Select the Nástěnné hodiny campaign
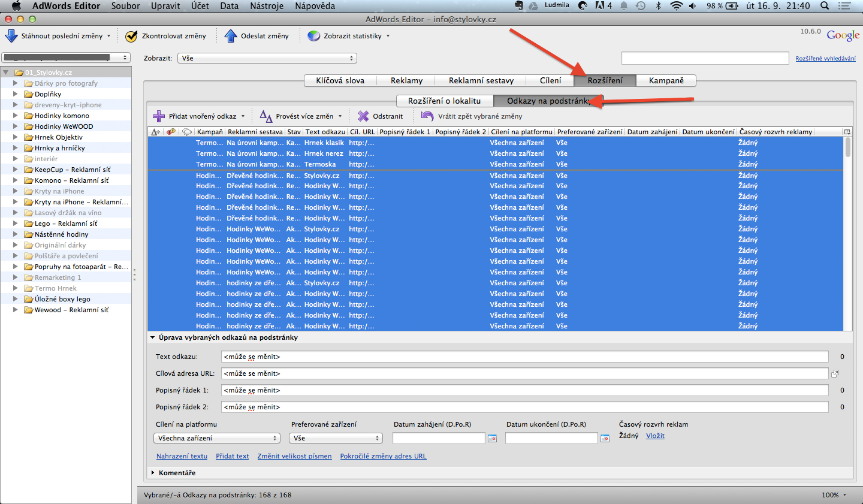Screen dimensions: 863x504 click(x=61, y=234)
